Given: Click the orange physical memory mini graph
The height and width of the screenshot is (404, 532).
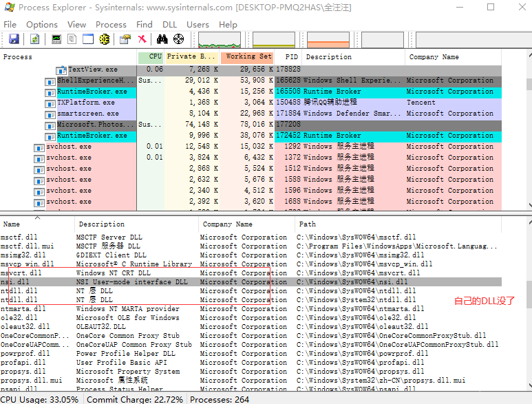Looking at the screenshot, I should [328, 40].
